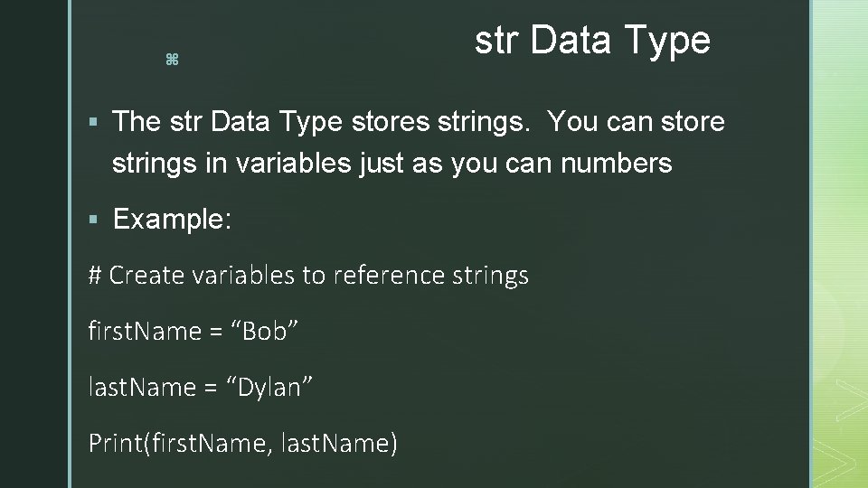
Task: Click the lastName = "Dylan" code line
Action: (201, 387)
